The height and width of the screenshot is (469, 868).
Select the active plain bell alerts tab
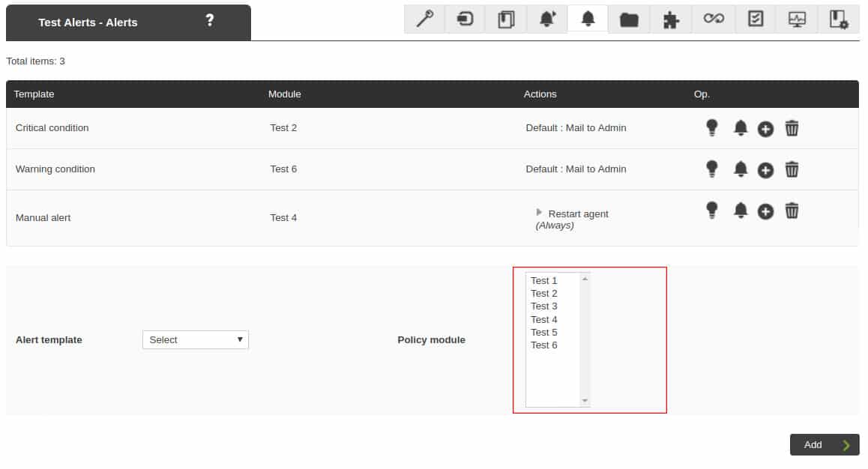(x=588, y=19)
